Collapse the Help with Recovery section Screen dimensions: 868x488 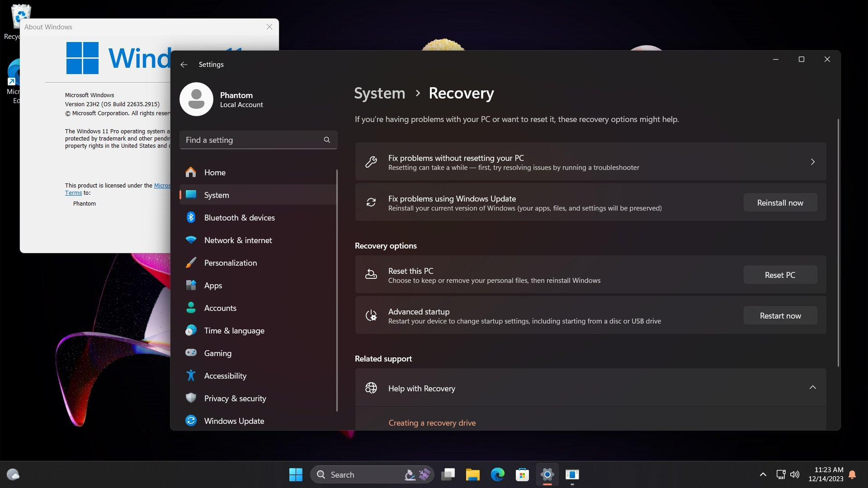coord(812,388)
